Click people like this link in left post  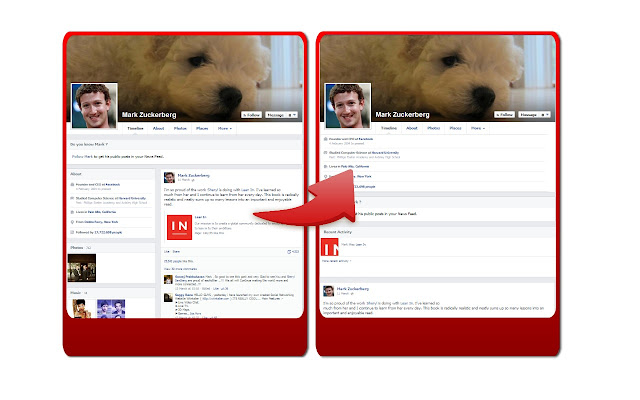click(x=178, y=261)
